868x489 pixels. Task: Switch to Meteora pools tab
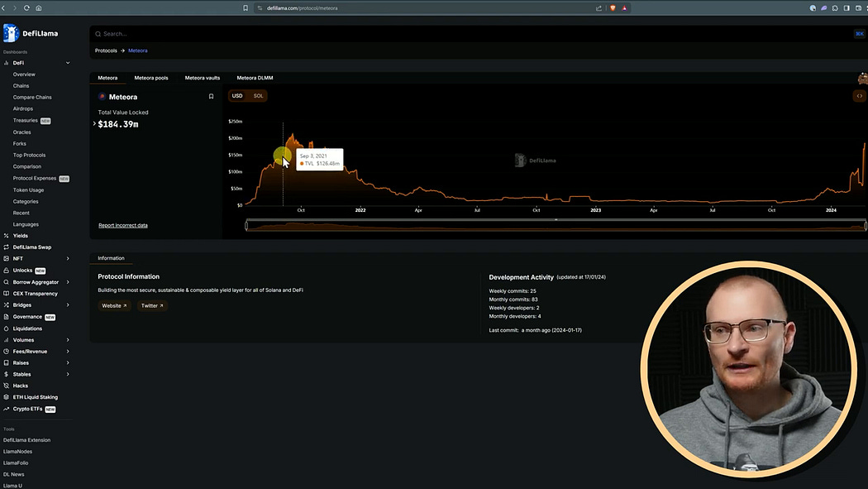(x=151, y=78)
